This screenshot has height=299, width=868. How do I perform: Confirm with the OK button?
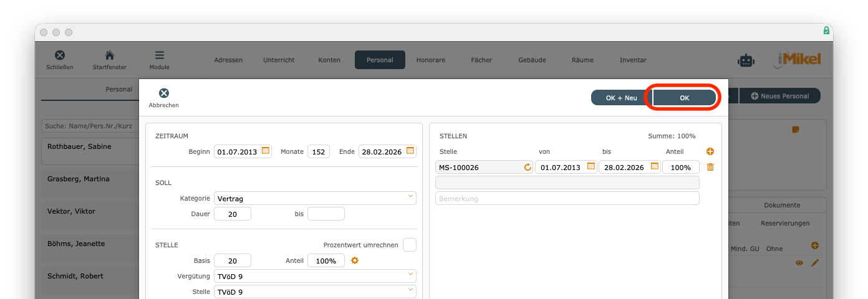point(684,98)
